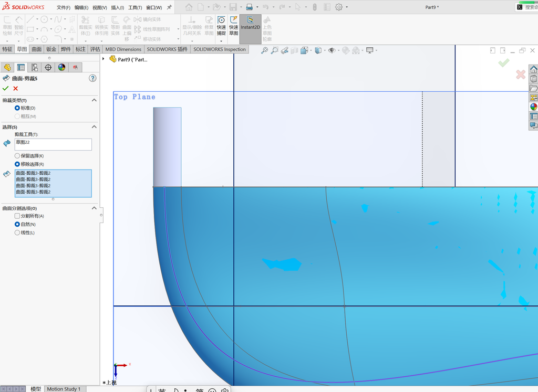Cancel with the viewport confirmation corner X

(x=521, y=75)
